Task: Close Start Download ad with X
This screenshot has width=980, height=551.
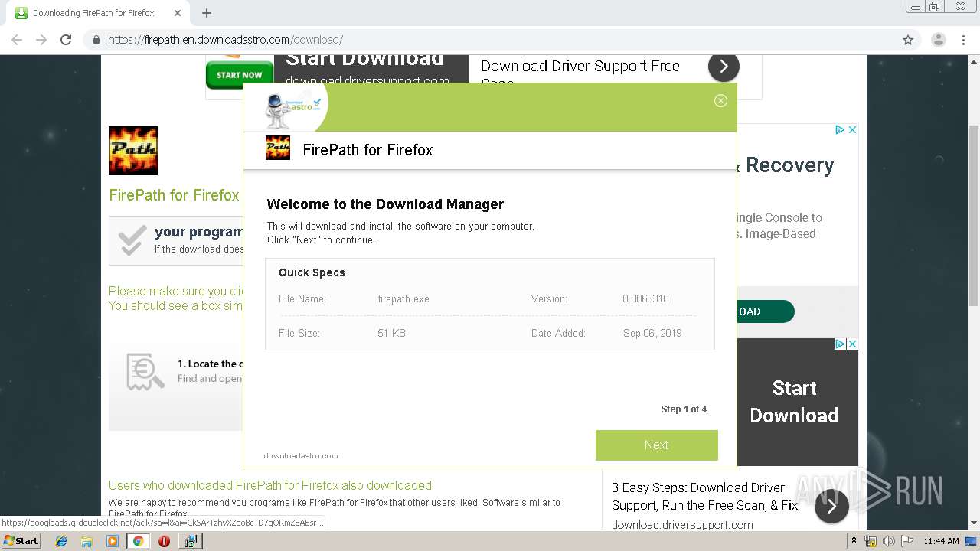Action: (x=851, y=344)
